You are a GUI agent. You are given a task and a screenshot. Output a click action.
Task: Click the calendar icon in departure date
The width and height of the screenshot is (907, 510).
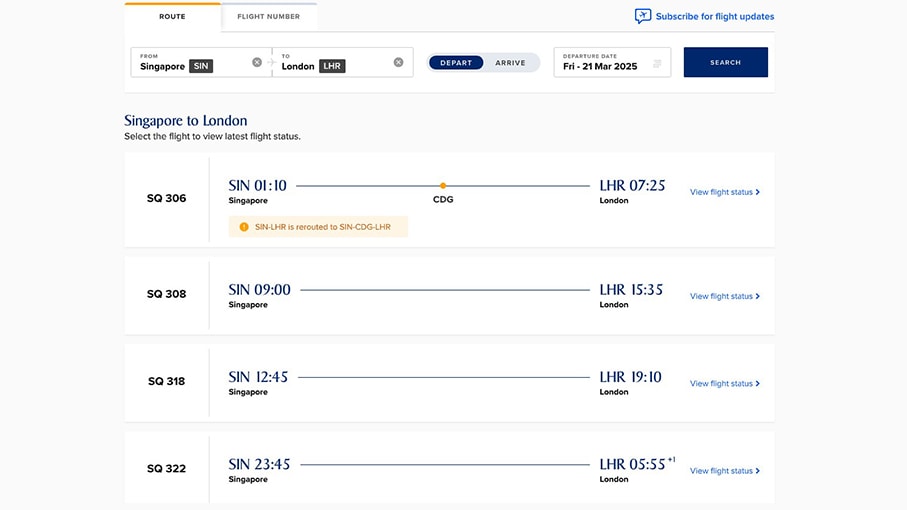coord(657,64)
